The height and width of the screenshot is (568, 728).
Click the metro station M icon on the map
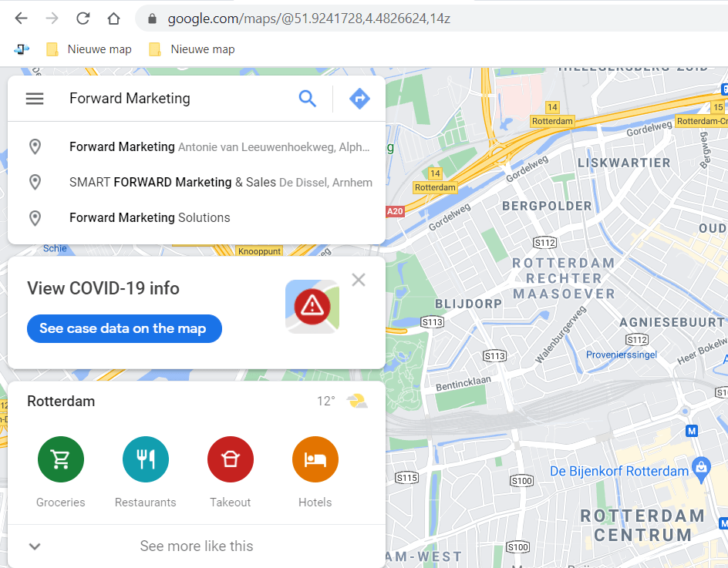coord(692,431)
